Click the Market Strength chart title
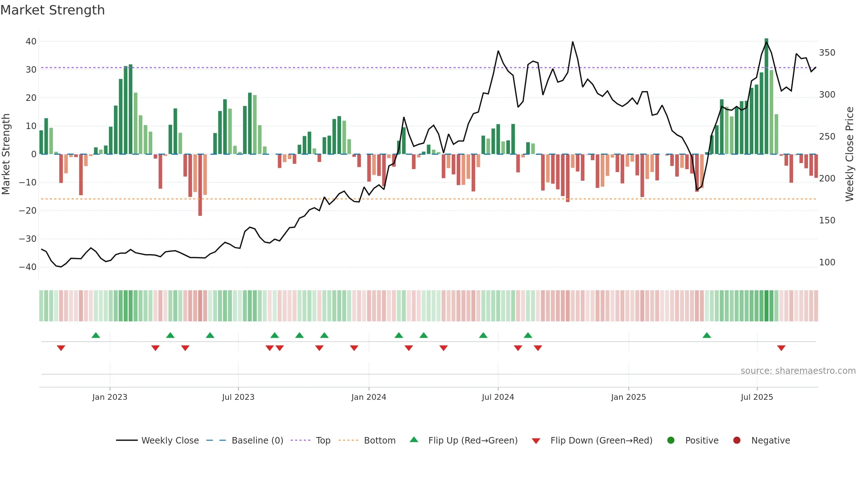Screen dimensions: 868x488 [53, 10]
